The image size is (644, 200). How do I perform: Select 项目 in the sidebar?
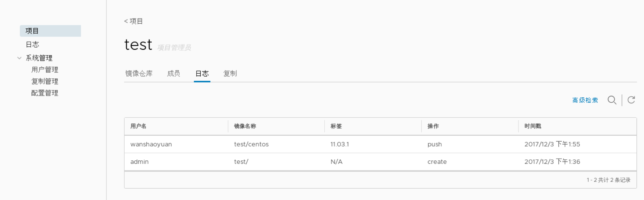[32, 31]
